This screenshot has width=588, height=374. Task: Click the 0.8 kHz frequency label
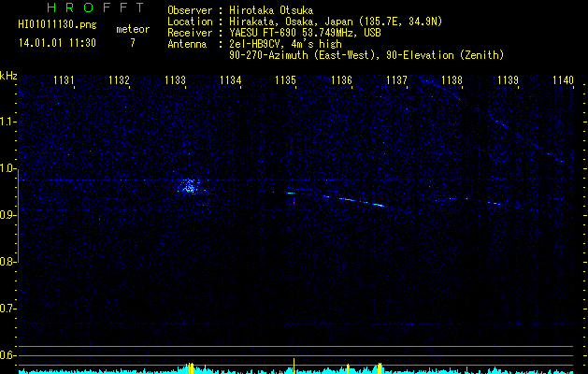7,262
